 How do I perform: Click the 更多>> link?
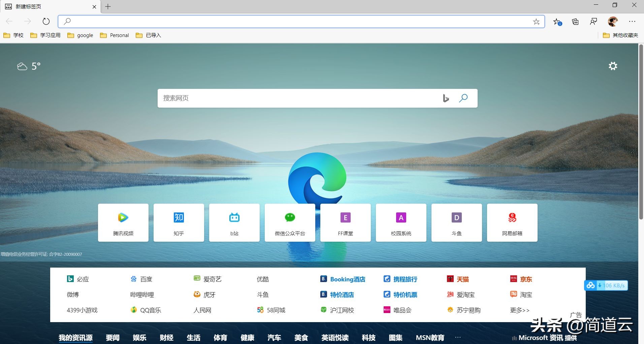click(x=519, y=310)
